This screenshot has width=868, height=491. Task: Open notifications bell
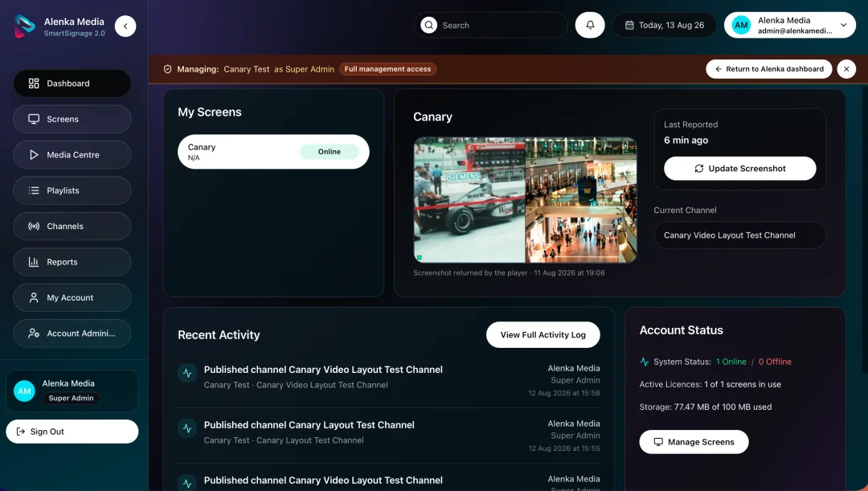(x=590, y=26)
